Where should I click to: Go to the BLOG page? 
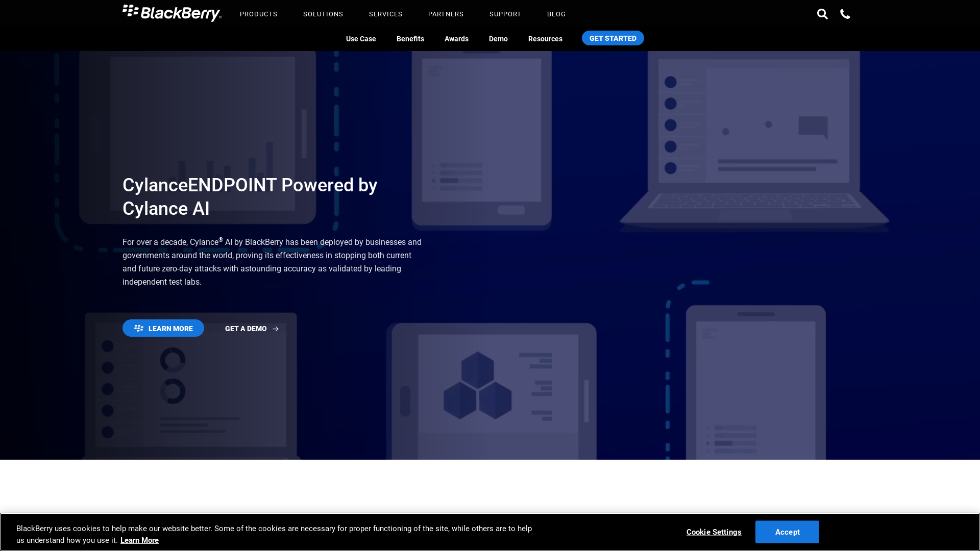click(556, 14)
